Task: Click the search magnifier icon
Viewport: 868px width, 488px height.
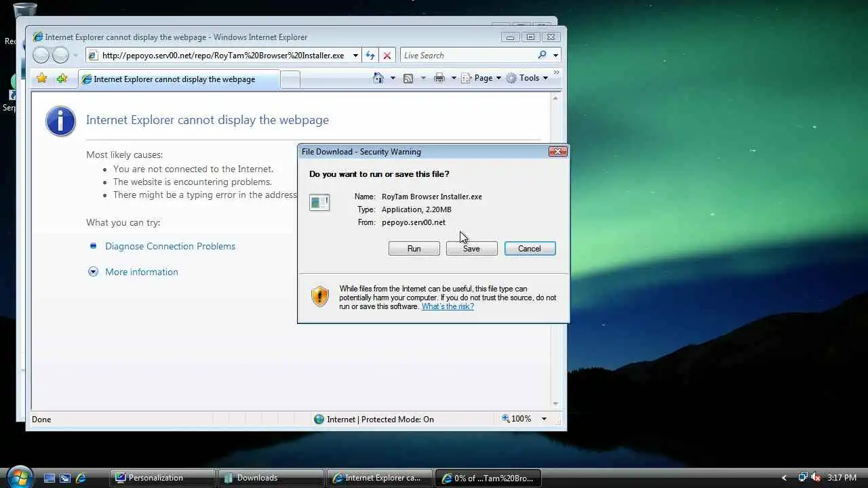Action: (x=542, y=56)
